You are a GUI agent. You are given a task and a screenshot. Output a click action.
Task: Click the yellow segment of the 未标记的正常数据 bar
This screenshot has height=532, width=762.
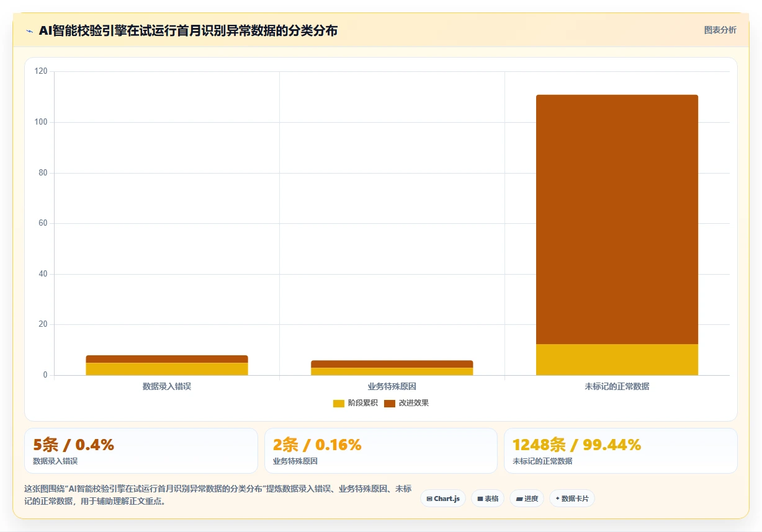pos(617,360)
